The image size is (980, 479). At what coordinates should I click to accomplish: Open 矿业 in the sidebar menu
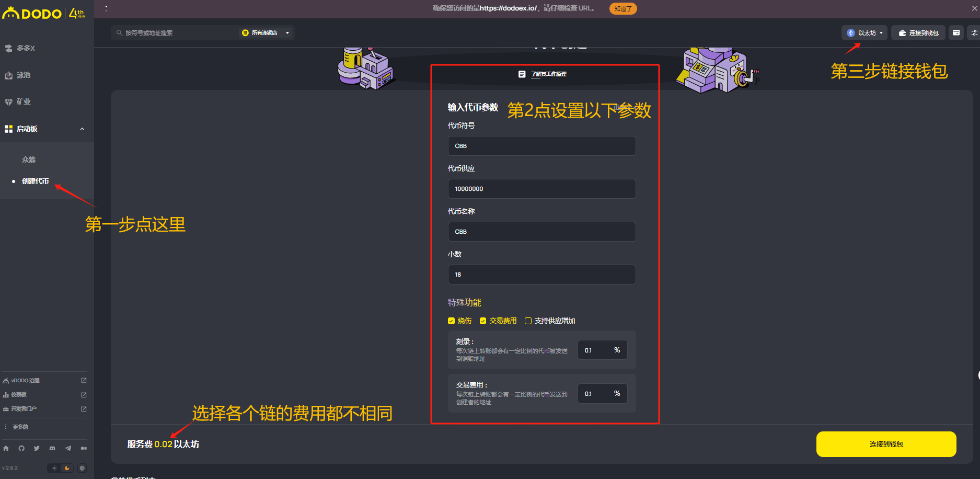coord(24,102)
